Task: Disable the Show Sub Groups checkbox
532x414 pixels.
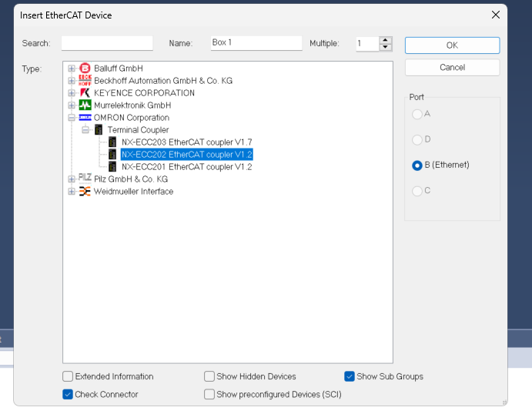Action: click(x=350, y=376)
